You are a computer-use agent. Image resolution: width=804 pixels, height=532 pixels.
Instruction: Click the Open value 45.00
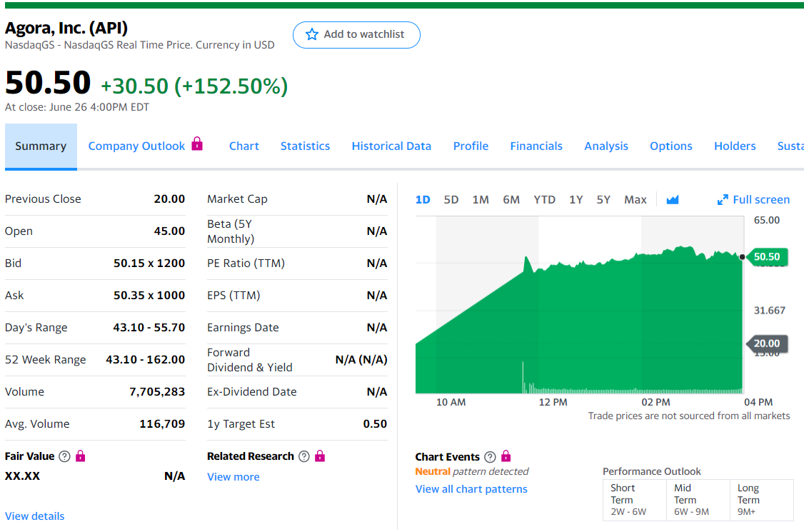169,231
